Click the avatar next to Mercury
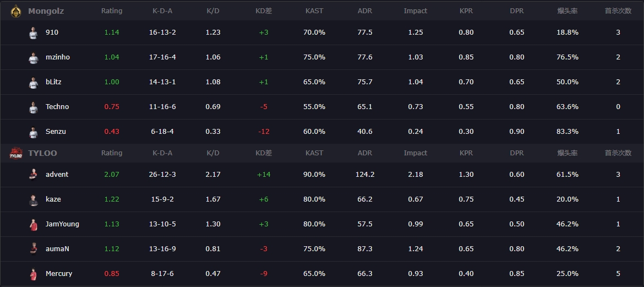 click(x=33, y=274)
